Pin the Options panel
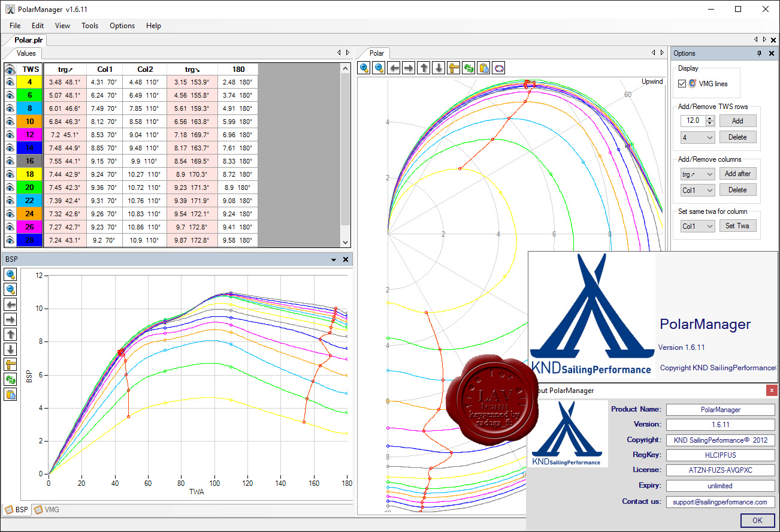The image size is (780, 532). [x=760, y=53]
